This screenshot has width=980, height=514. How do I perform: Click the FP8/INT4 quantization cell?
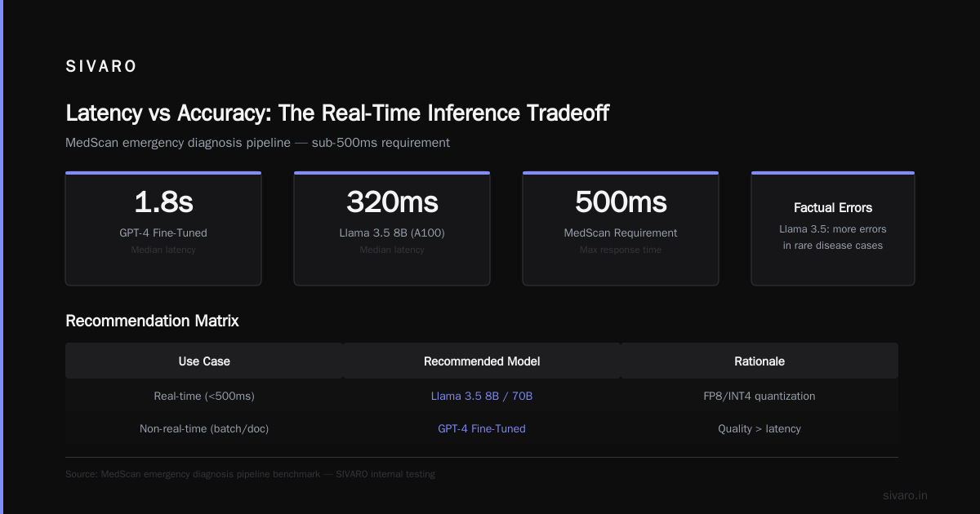pyautogui.click(x=759, y=396)
